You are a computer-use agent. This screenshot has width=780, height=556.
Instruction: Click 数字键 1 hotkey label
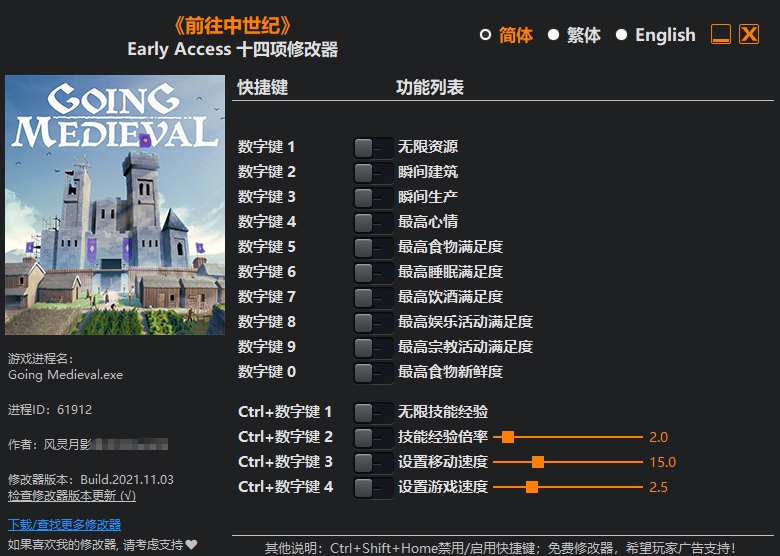click(266, 147)
